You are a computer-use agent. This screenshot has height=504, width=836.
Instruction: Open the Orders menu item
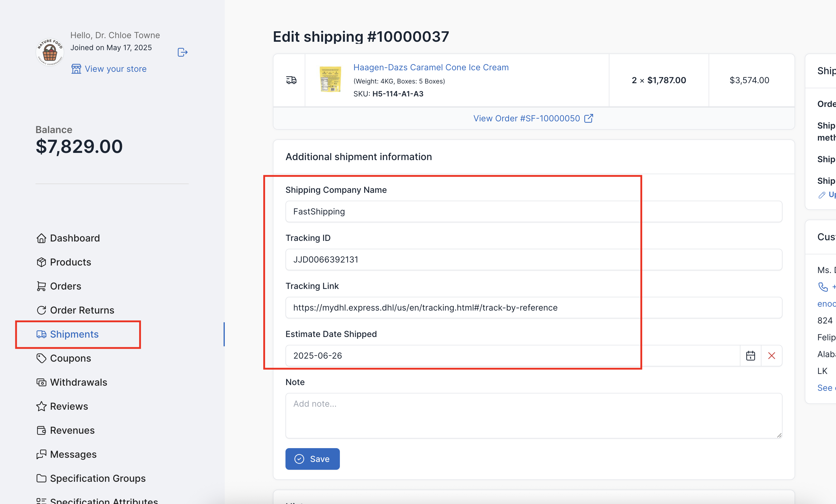66,286
